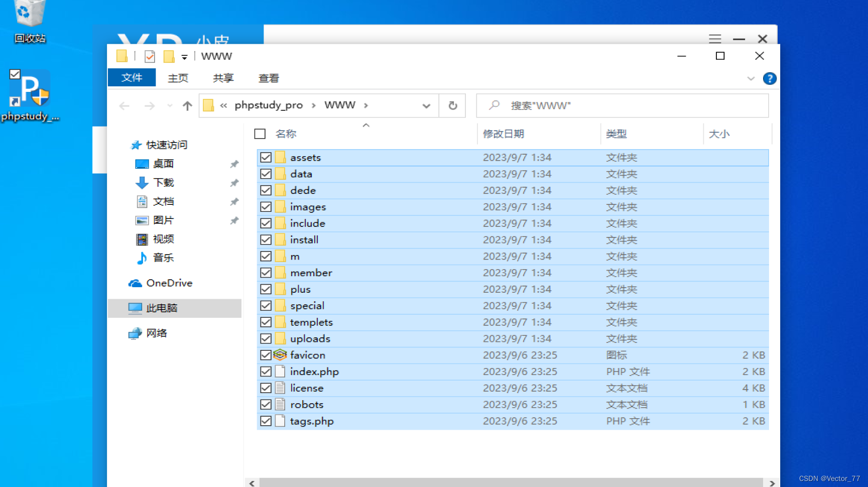
Task: Open Explorer help question mark icon
Action: (770, 78)
